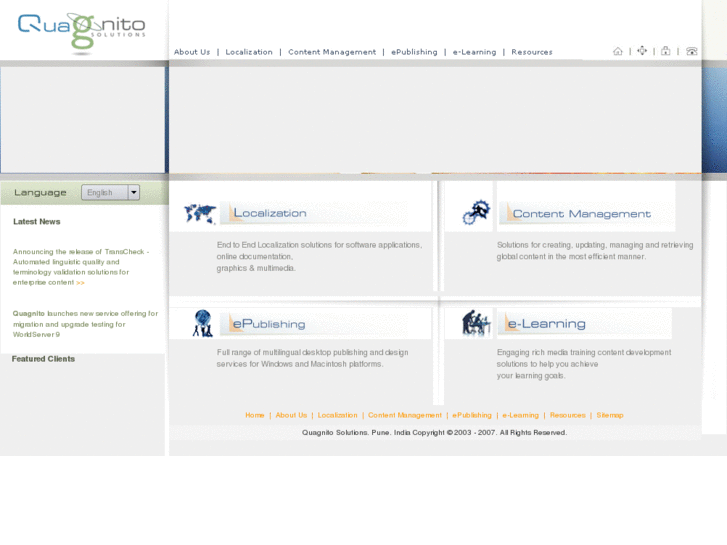727x545 pixels.
Task: Click the copyright 2003 - 2007 notice
Action: click(434, 432)
